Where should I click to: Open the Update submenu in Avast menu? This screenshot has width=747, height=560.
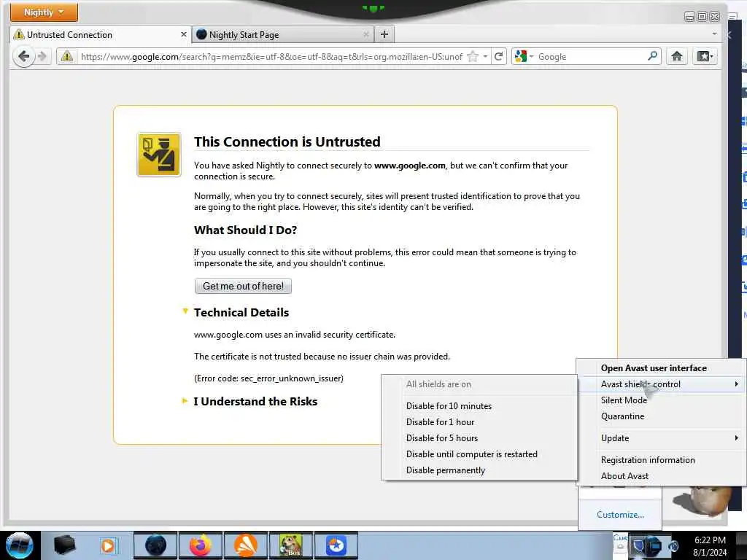pyautogui.click(x=661, y=438)
